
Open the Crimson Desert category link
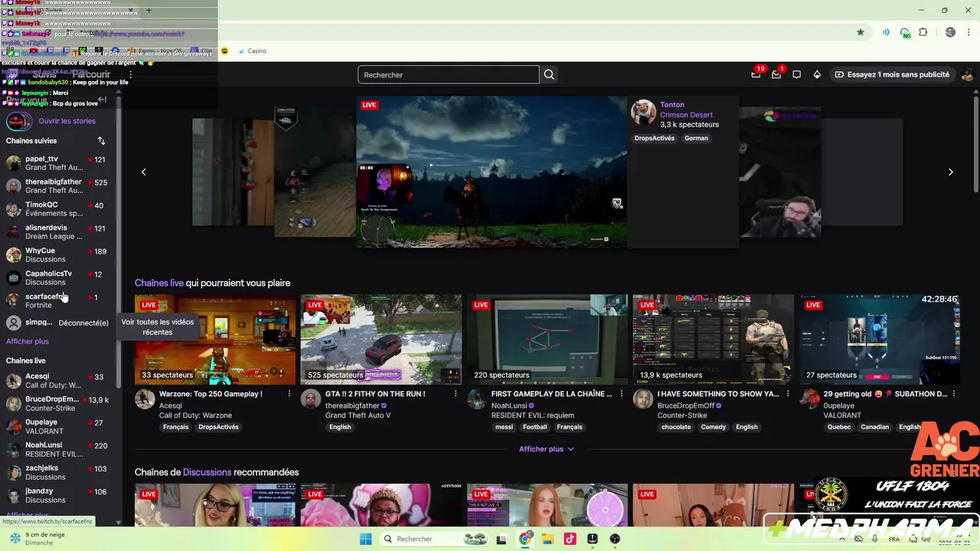click(686, 115)
